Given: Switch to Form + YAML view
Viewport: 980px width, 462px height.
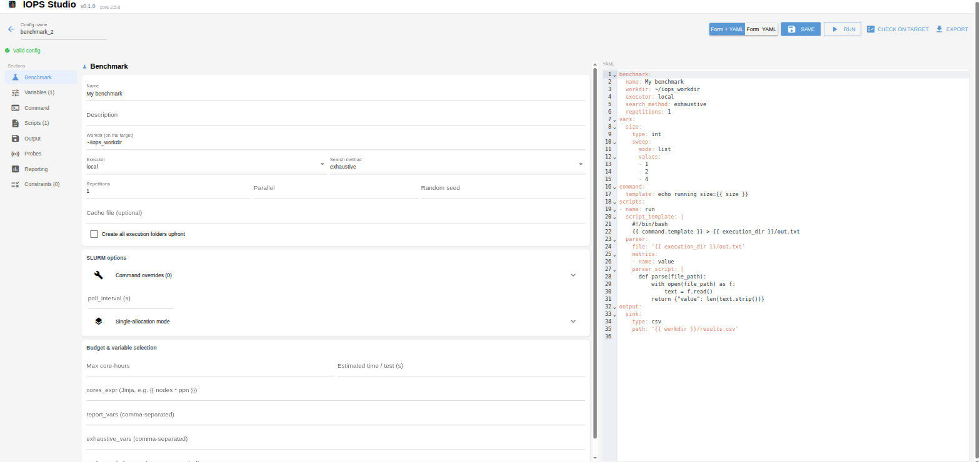Looking at the screenshot, I should click(x=727, y=29).
